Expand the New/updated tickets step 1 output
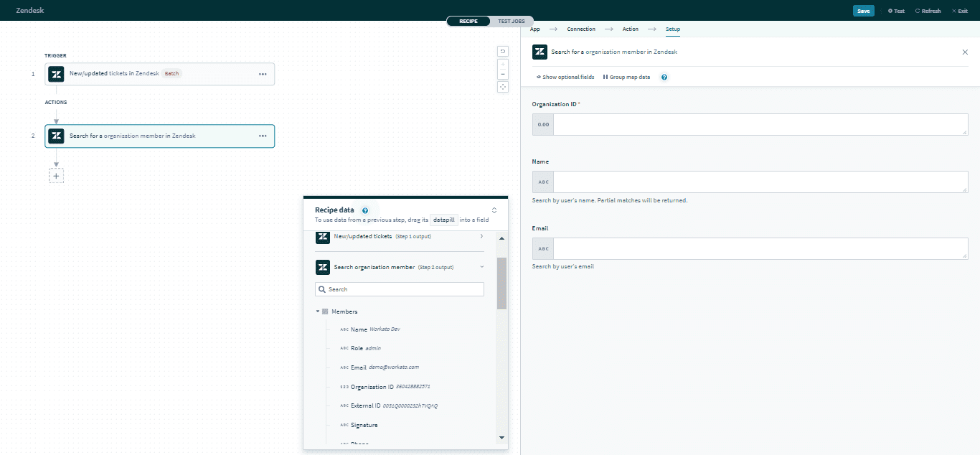 [x=481, y=236]
